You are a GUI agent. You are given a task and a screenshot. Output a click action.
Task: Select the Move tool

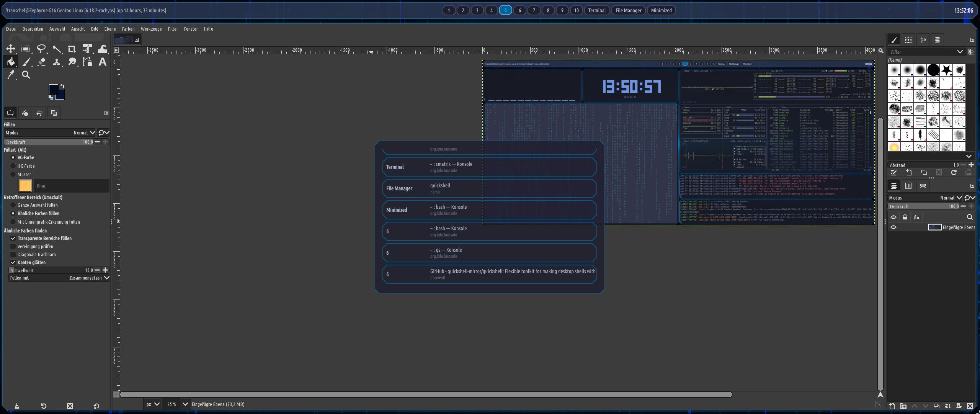(11, 49)
